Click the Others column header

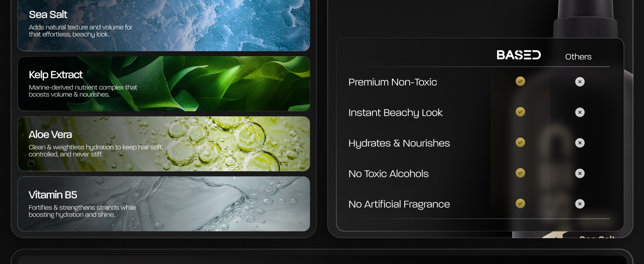click(x=578, y=57)
